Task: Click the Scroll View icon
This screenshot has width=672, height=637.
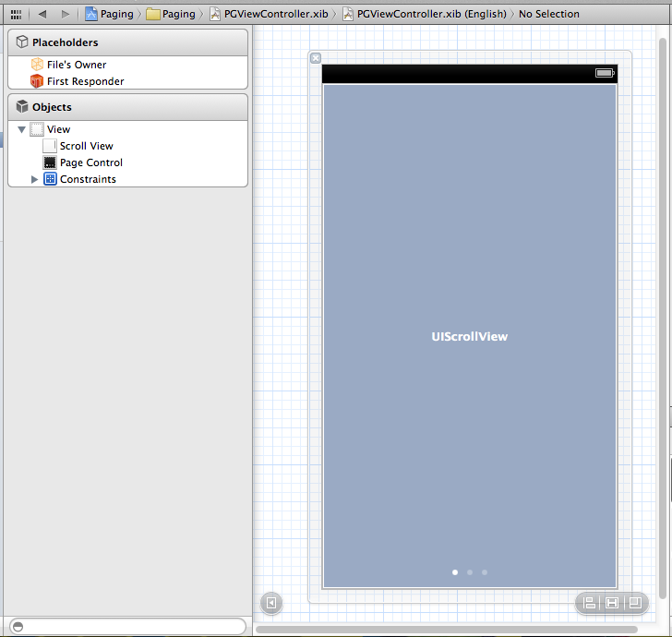Action: tap(50, 146)
